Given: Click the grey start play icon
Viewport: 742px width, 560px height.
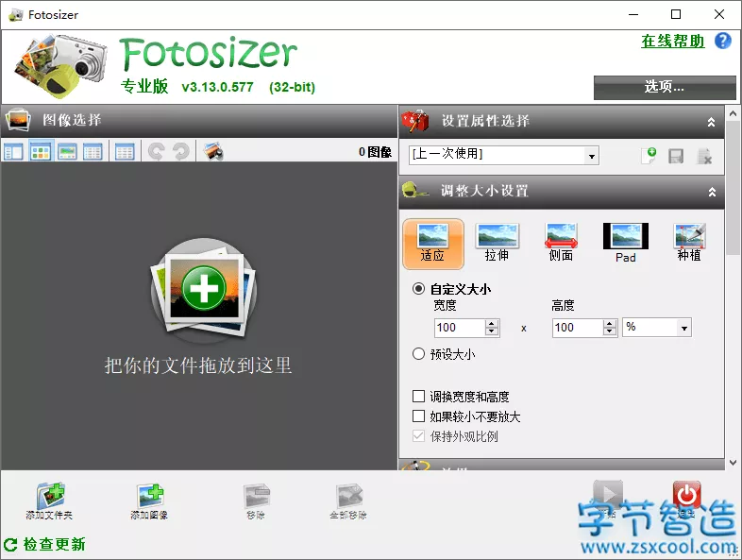Looking at the screenshot, I should [608, 495].
